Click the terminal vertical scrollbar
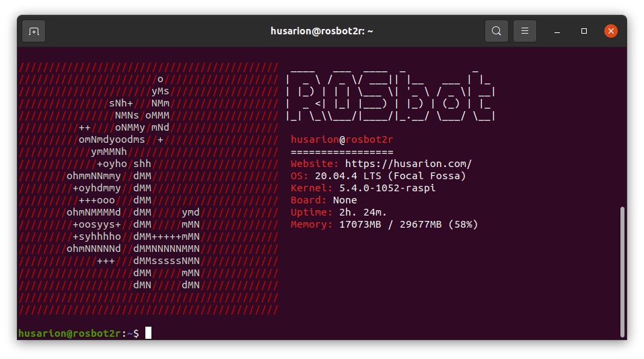644x359 pixels. tap(622, 271)
